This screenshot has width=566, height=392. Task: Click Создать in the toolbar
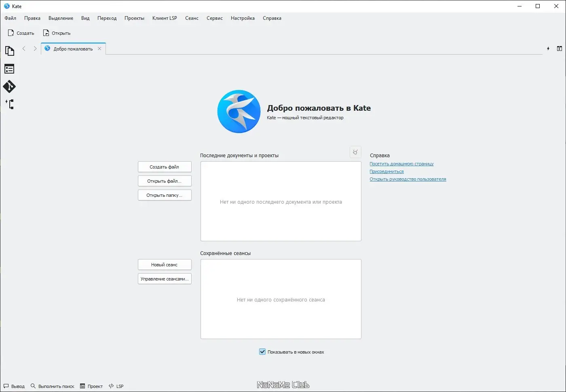pyautogui.click(x=21, y=33)
